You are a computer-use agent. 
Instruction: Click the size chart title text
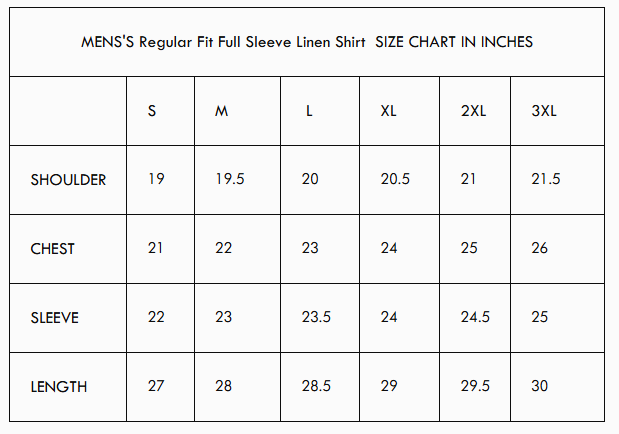click(x=306, y=42)
